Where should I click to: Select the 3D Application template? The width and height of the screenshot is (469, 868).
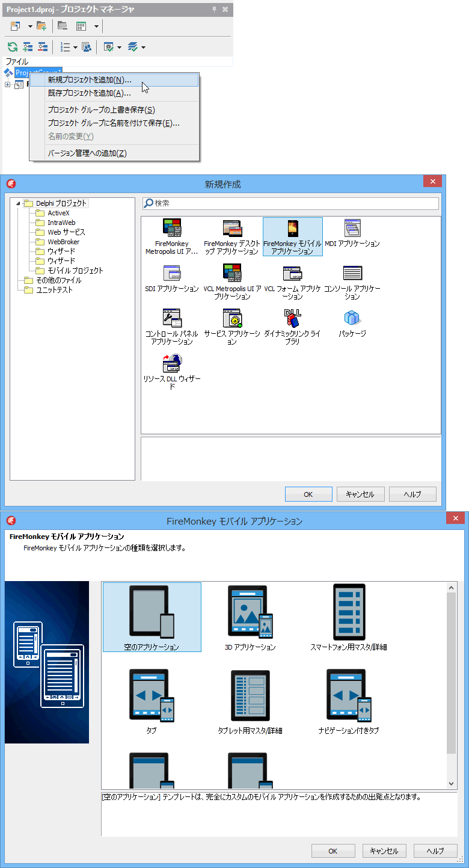(x=250, y=618)
